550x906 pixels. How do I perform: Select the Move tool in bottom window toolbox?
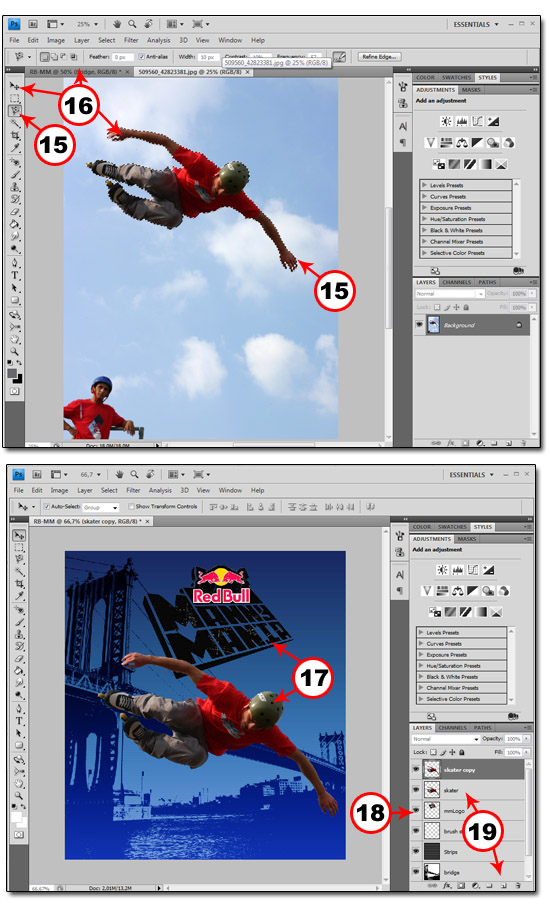19,536
